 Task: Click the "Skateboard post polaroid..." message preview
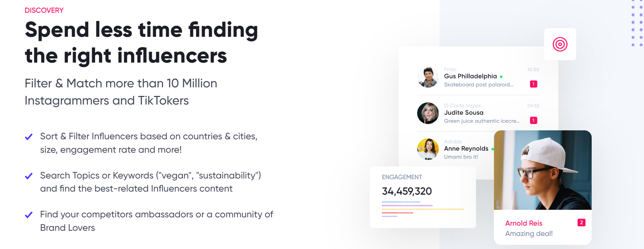point(478,85)
